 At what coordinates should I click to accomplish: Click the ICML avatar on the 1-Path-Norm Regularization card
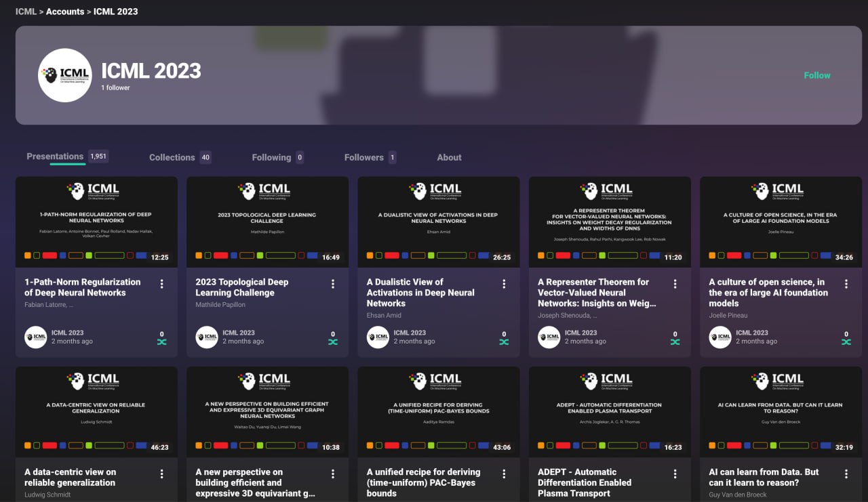pyautogui.click(x=36, y=337)
